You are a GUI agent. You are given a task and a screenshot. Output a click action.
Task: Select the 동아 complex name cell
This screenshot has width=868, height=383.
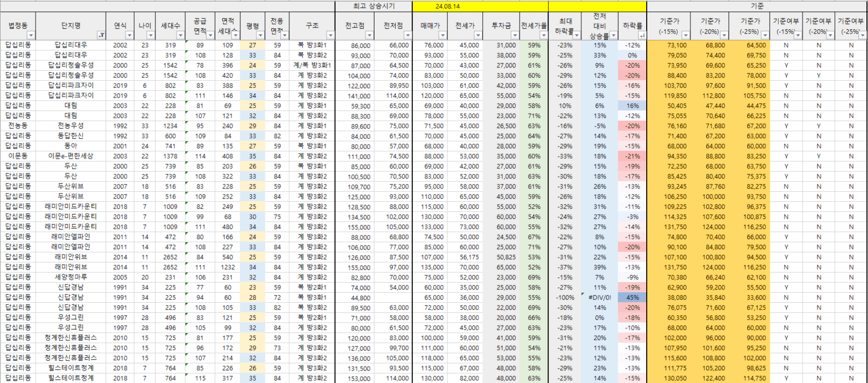click(71, 146)
